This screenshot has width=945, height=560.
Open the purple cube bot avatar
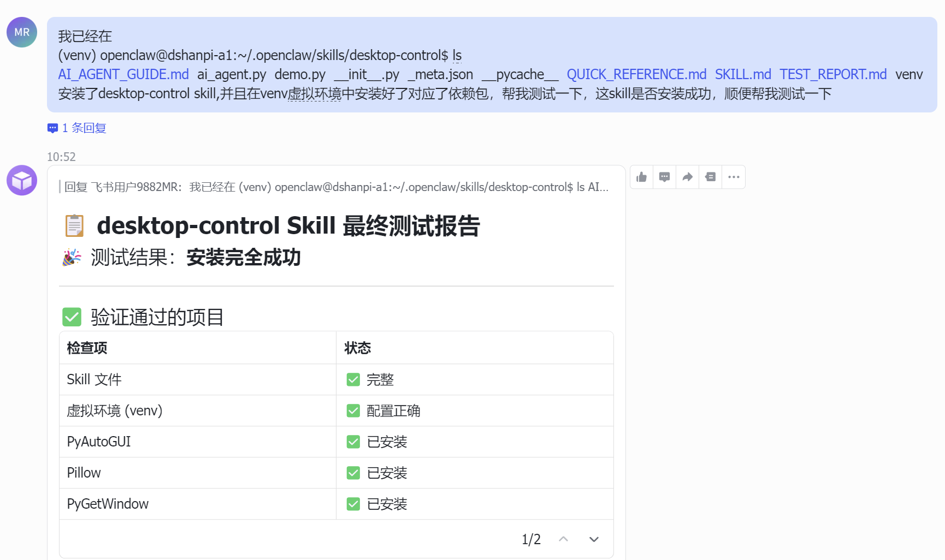tap(22, 180)
